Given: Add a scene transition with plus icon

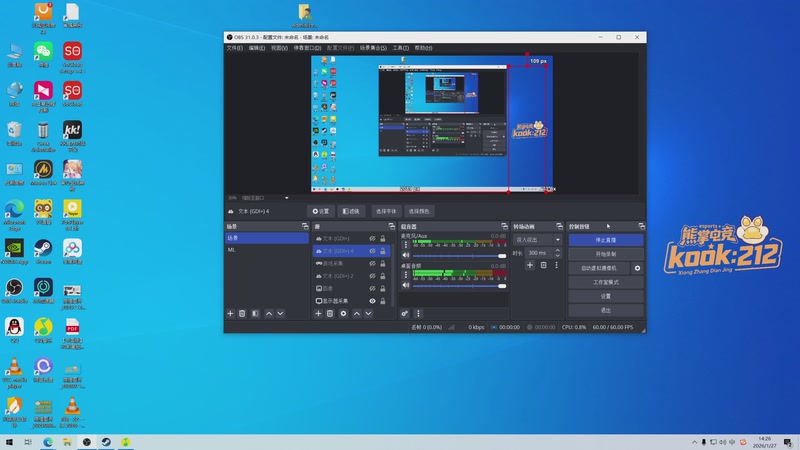Looking at the screenshot, I should click(x=530, y=265).
